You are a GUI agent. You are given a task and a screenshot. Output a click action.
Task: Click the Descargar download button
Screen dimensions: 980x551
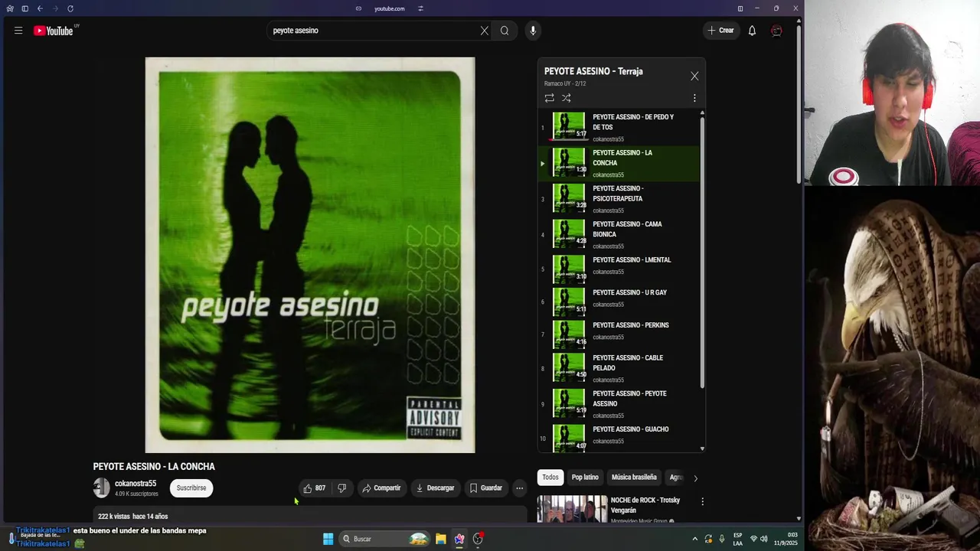435,487
